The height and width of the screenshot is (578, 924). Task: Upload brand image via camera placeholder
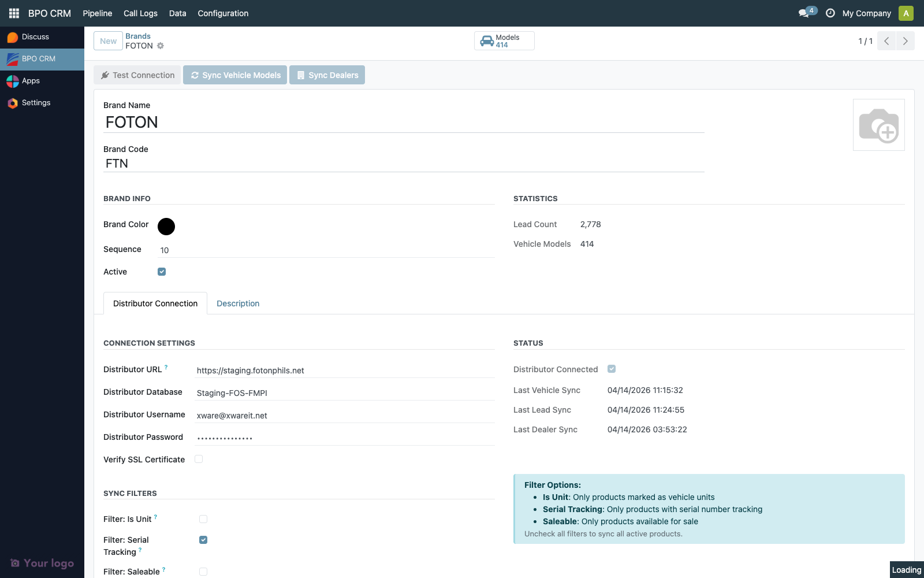click(878, 125)
